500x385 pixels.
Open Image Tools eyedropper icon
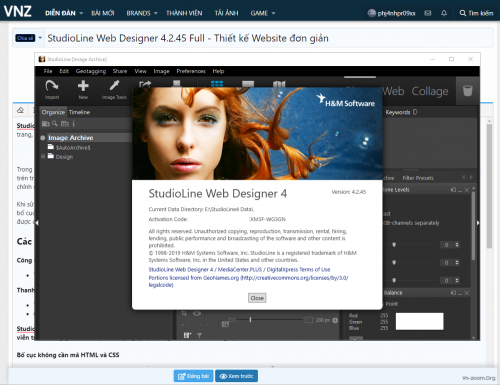tap(114, 86)
